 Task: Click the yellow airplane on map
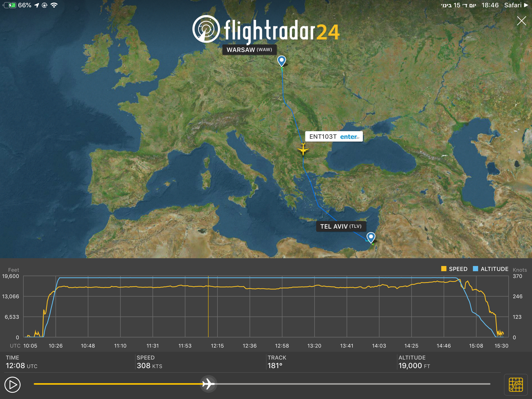[303, 149]
